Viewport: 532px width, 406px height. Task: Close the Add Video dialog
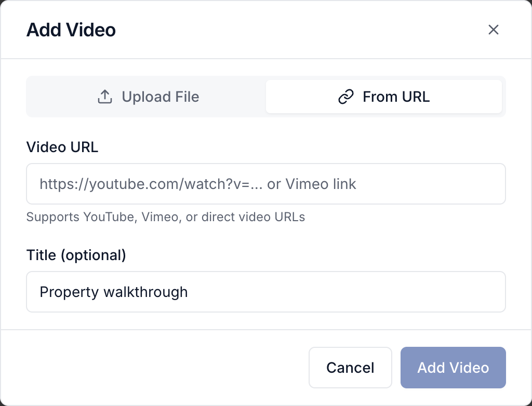coord(494,30)
